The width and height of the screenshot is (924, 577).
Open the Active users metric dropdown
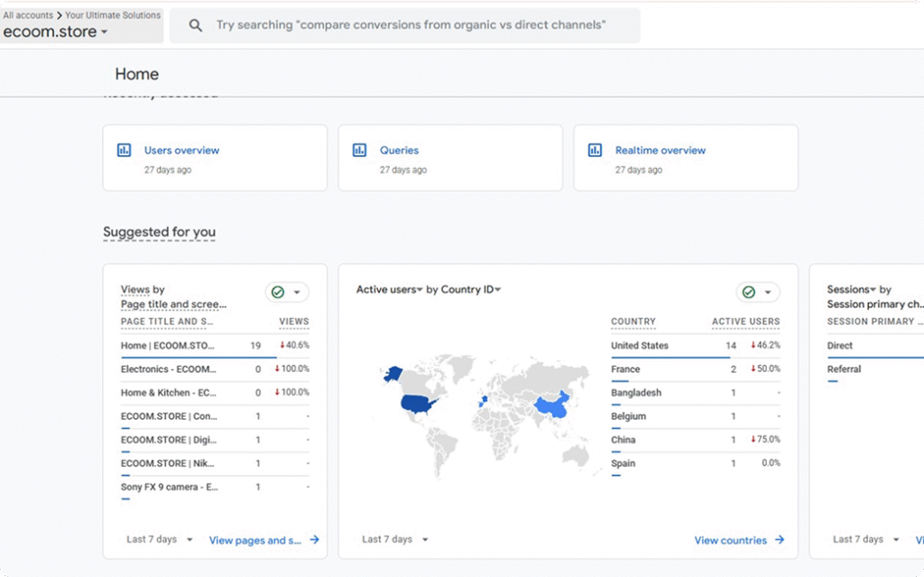coord(390,290)
